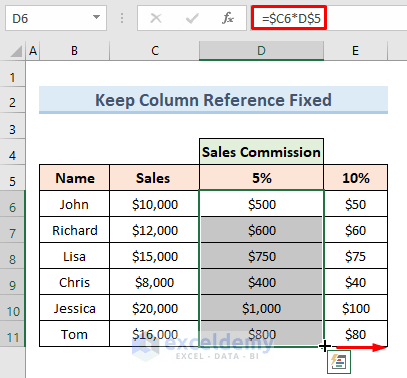Select row 3 header
This screenshot has width=407, height=378.
(x=13, y=126)
